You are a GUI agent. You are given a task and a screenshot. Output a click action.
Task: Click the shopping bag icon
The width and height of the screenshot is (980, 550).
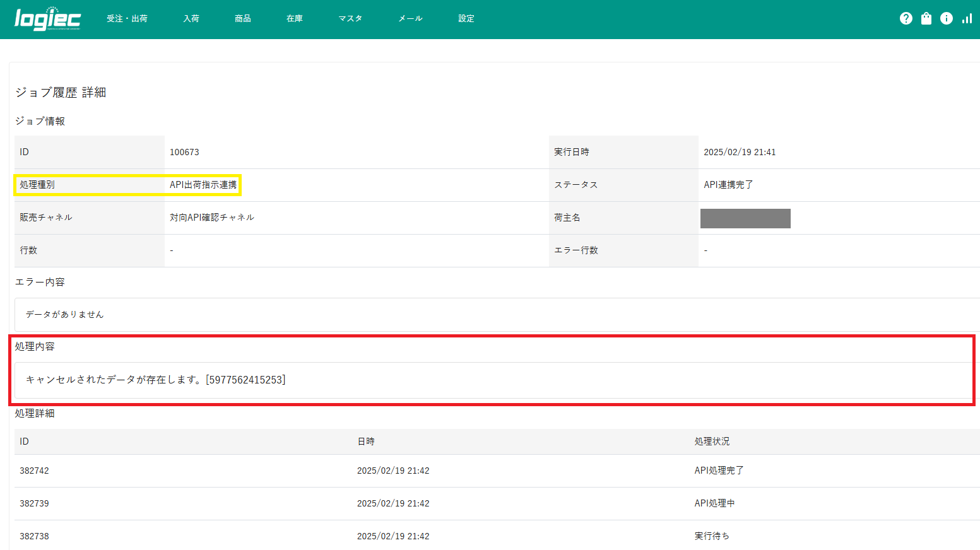[x=926, y=19]
